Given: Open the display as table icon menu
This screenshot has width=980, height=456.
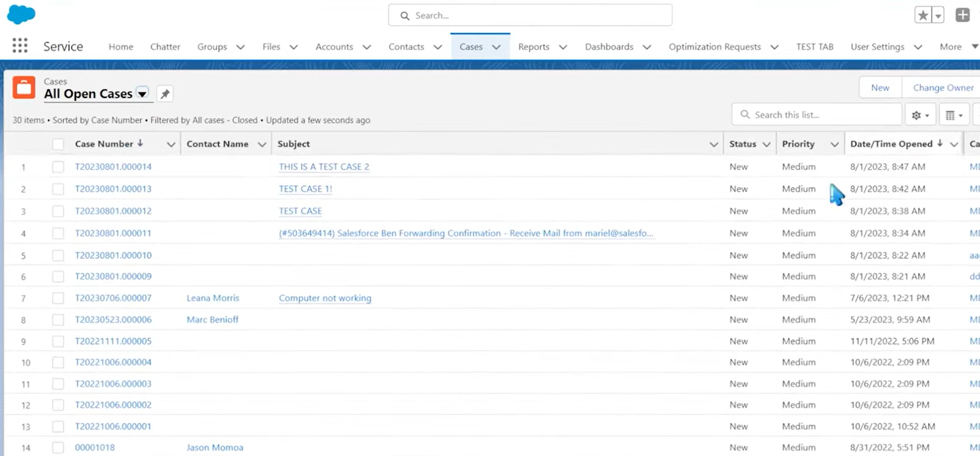Looking at the screenshot, I should tap(954, 115).
